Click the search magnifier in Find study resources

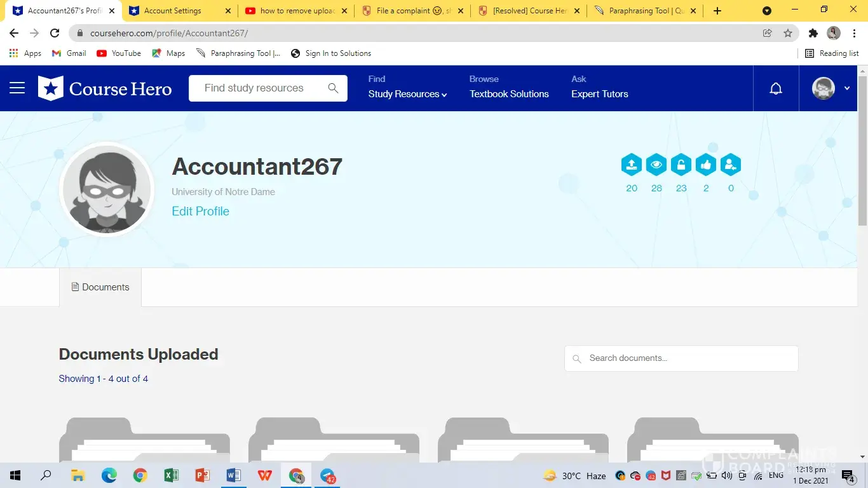(333, 88)
